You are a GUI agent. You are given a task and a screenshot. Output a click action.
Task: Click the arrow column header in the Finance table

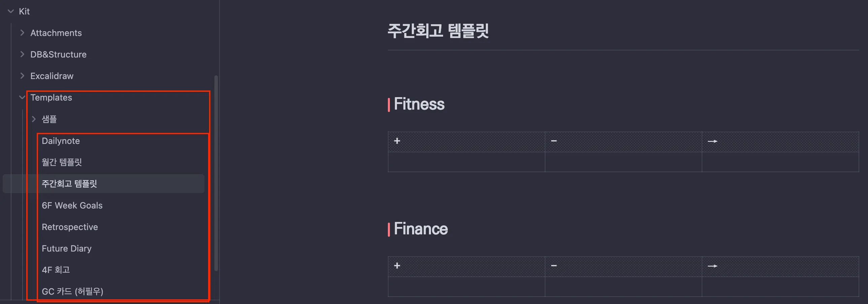coord(713,266)
